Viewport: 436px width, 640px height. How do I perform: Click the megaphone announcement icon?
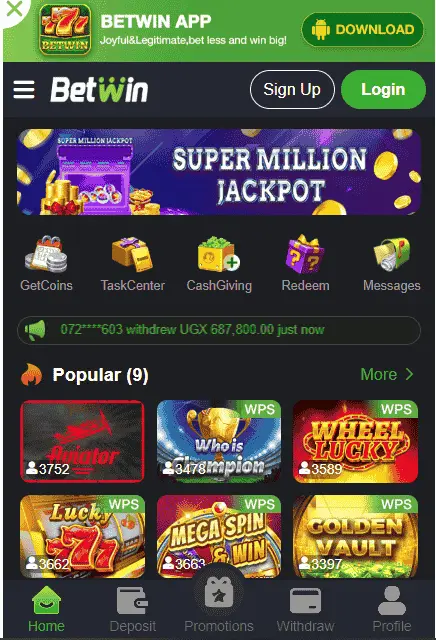[36, 330]
